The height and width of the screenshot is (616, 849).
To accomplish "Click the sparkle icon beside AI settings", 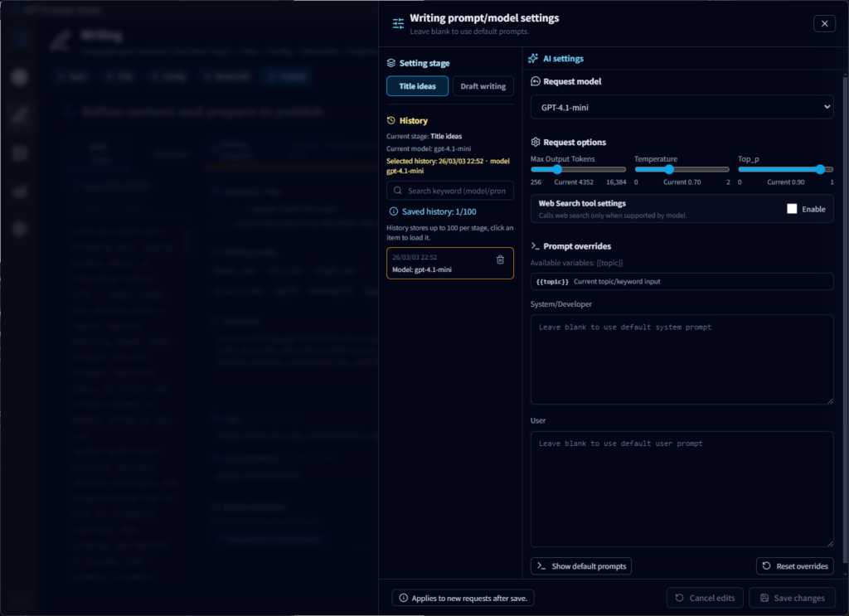I will 532,58.
